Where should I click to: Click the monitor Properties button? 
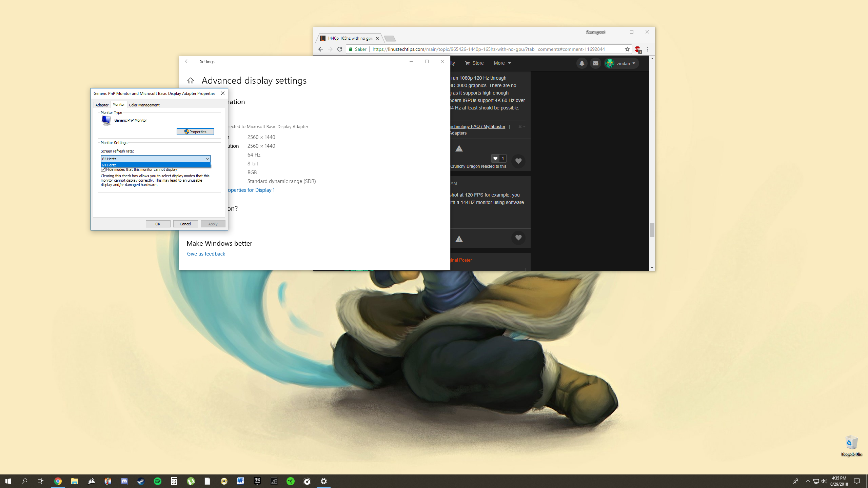[195, 132]
